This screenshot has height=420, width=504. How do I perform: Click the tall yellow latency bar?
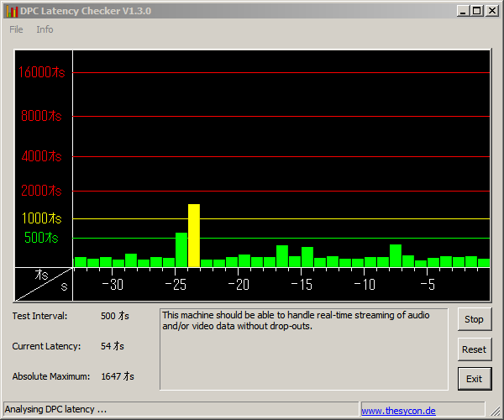194,235
